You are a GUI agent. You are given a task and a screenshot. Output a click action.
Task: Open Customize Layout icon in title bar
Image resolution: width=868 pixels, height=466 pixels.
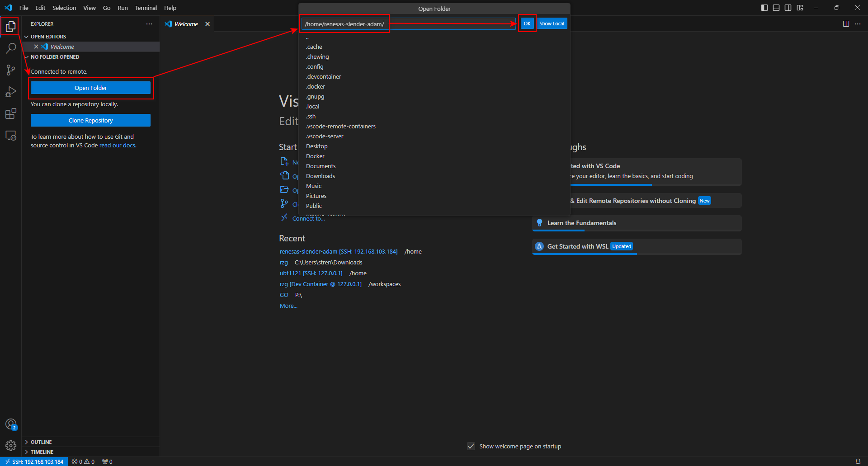click(800, 8)
